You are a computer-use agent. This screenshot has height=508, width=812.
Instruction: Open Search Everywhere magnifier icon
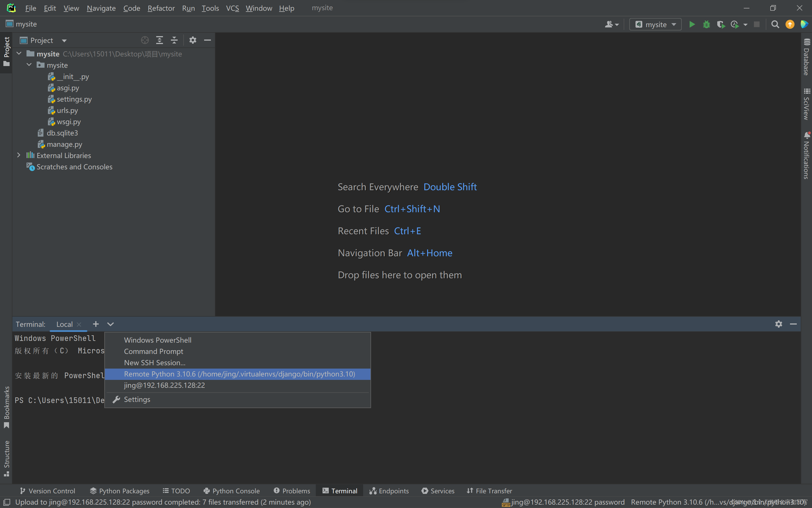point(775,25)
